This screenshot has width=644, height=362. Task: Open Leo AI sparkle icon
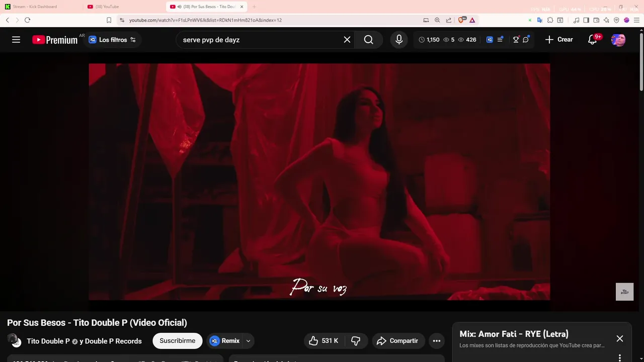[x=606, y=20]
